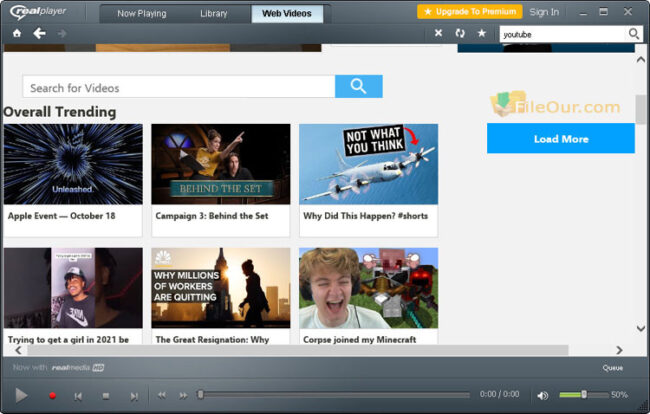Go to the home page icon
The width and height of the screenshot is (650, 414).
point(17,33)
